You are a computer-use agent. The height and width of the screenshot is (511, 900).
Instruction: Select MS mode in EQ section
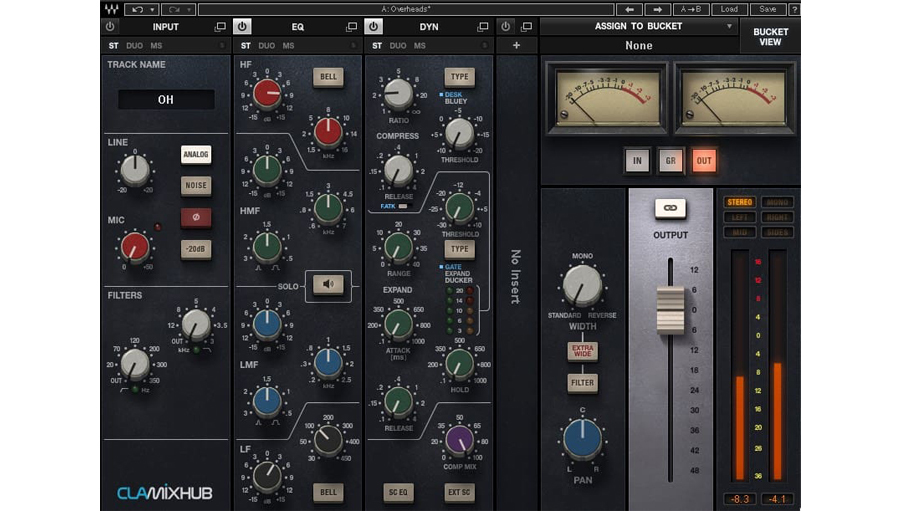point(288,45)
